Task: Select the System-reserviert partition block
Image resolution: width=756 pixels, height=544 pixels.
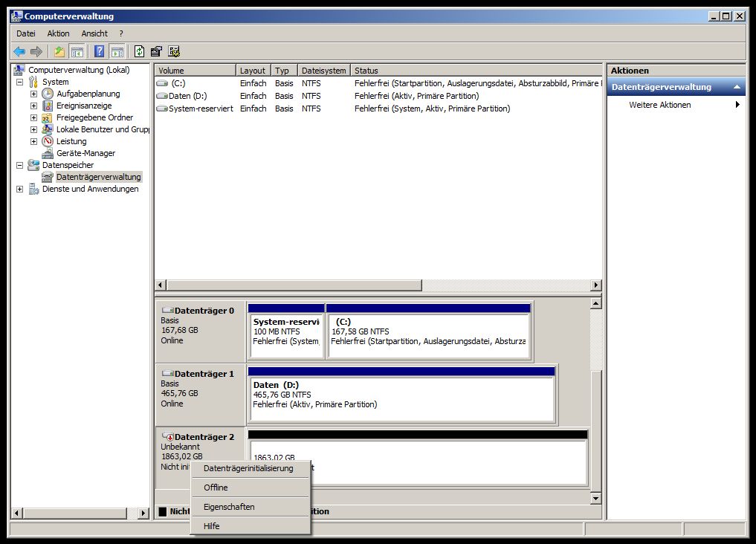Action: 286,331
